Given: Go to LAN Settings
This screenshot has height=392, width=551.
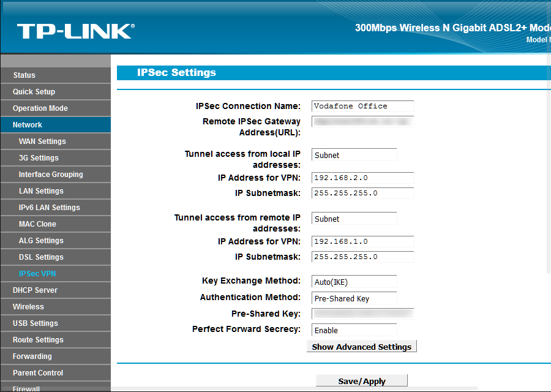Looking at the screenshot, I should [56, 191].
